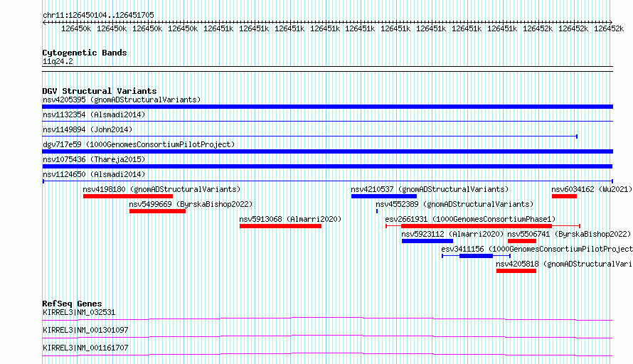The image size is (633, 364).
Task: Click the tiny blue tick under nsv4552389
Action: [x=377, y=211]
